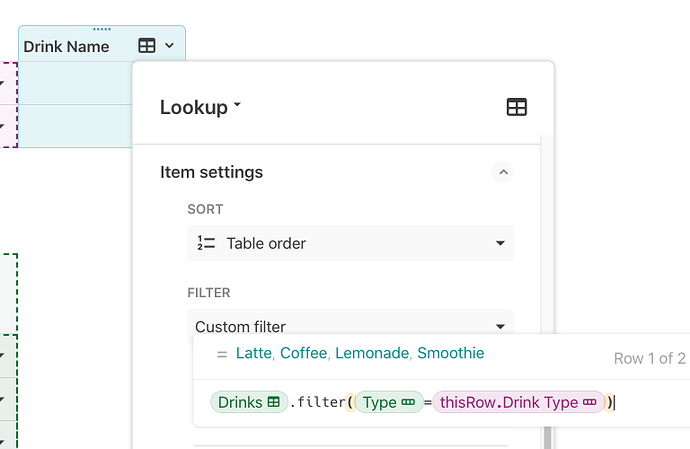Click the equals sign before formula results
Screen dimensions: 690x449
click(221, 354)
